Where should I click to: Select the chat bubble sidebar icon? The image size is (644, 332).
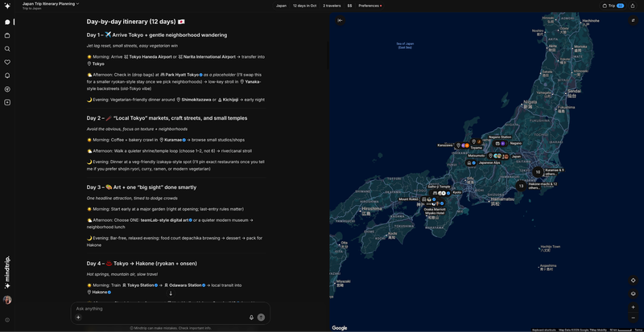pos(7,23)
